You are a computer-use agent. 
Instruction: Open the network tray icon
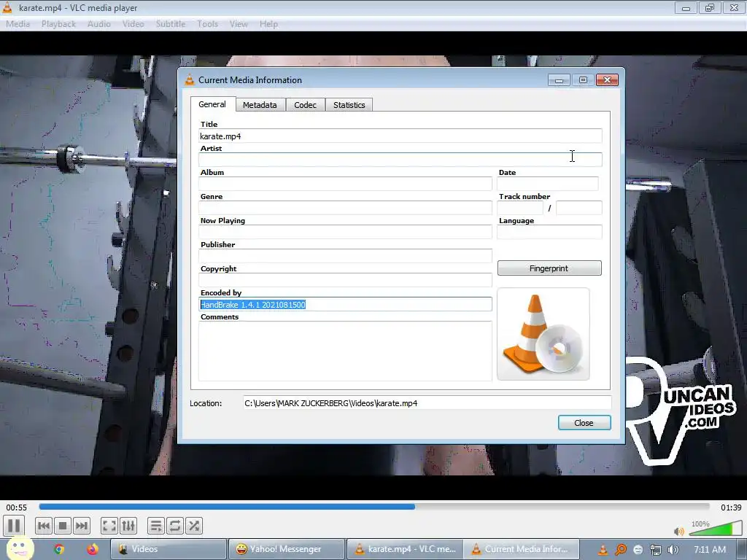click(x=656, y=550)
